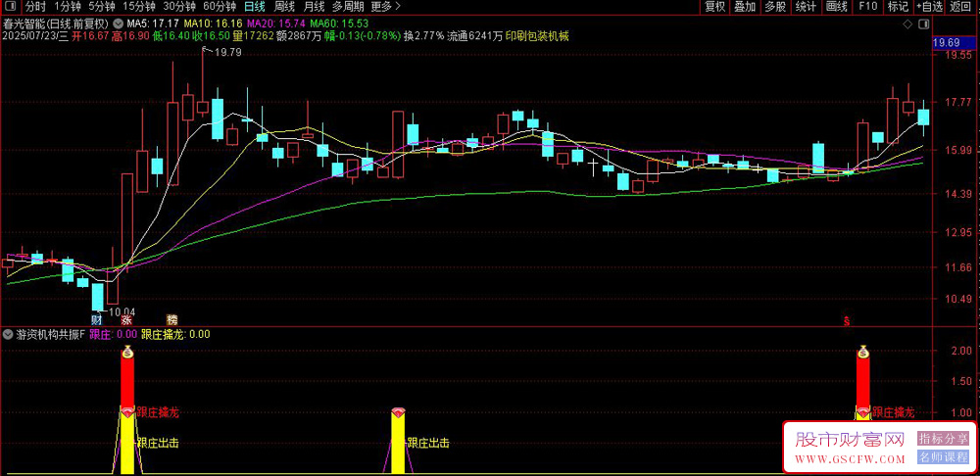Click the MA5: 17.17 label
This screenshot has width=980, height=476.
(x=153, y=24)
